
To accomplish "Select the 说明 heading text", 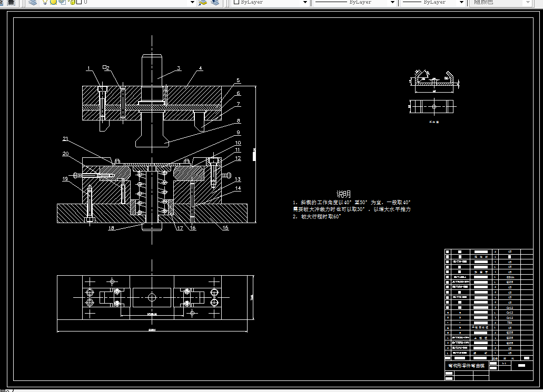I will click(343, 194).
